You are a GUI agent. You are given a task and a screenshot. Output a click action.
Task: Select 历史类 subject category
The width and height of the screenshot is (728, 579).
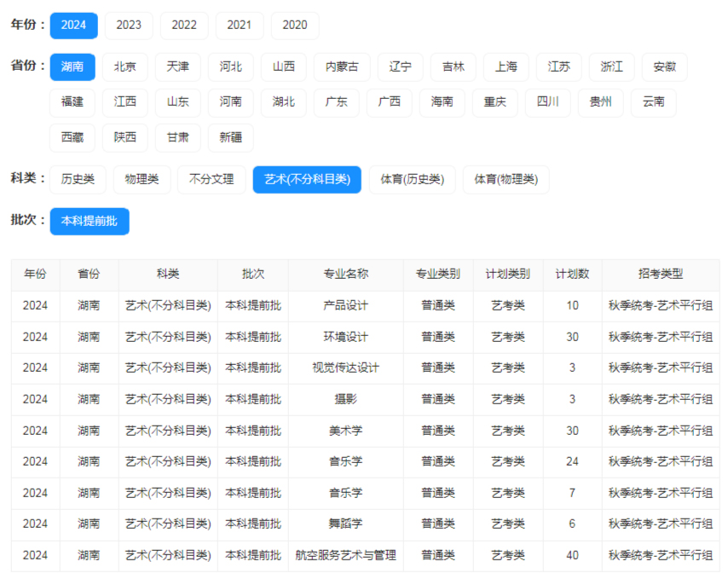click(78, 180)
